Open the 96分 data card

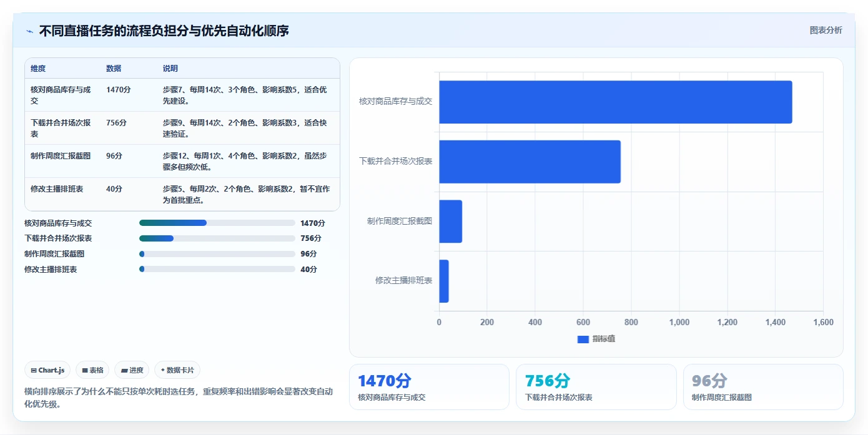(763, 387)
